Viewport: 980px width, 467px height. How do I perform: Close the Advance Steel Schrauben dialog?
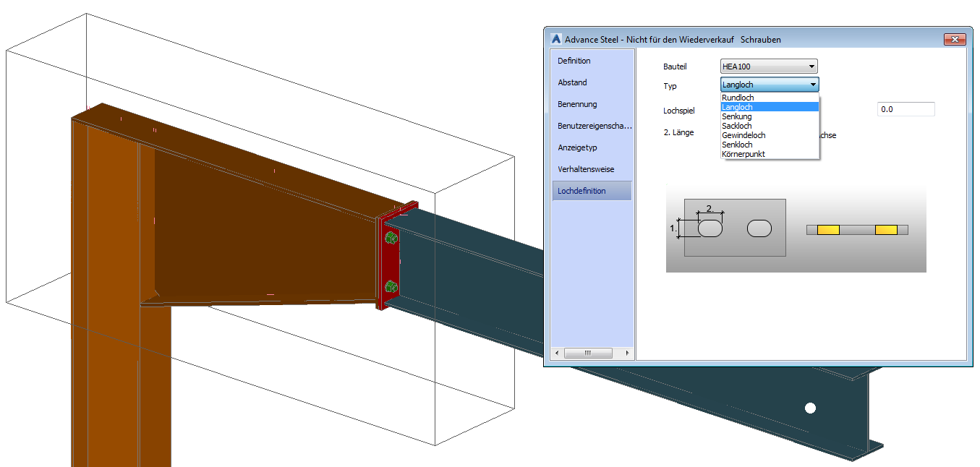click(955, 39)
